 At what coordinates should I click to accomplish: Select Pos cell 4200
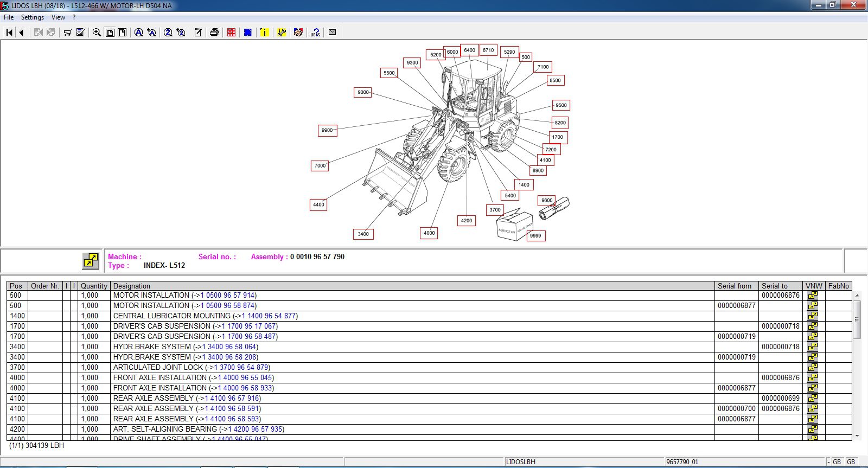[17, 429]
